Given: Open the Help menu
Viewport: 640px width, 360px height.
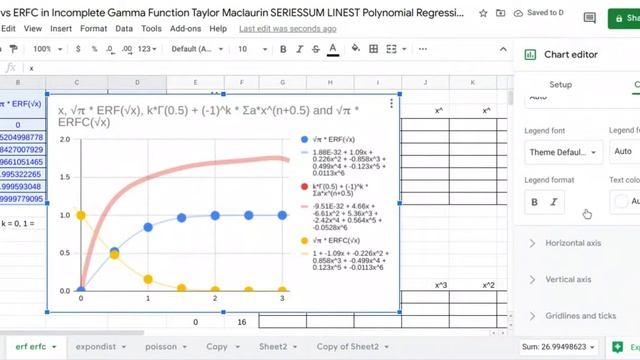Looking at the screenshot, I should (218, 29).
